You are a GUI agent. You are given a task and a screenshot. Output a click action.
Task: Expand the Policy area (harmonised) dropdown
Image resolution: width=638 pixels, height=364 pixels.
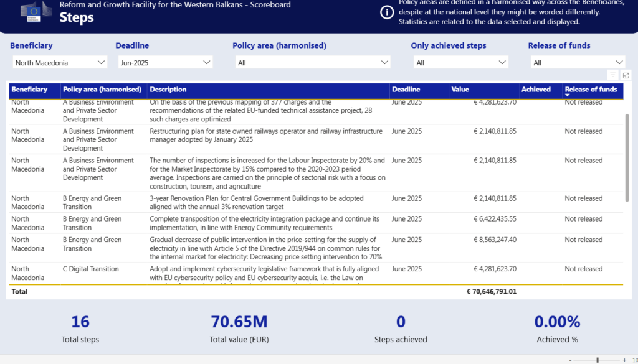(313, 63)
